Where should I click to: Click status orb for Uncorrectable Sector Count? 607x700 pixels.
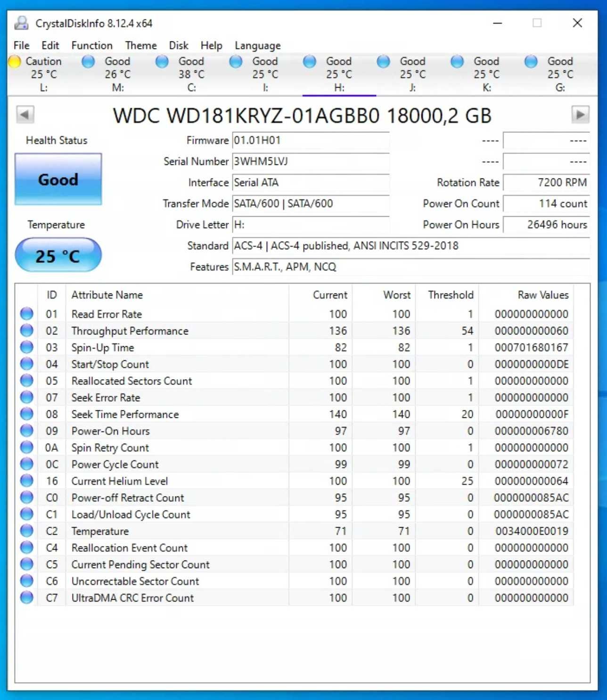click(27, 581)
